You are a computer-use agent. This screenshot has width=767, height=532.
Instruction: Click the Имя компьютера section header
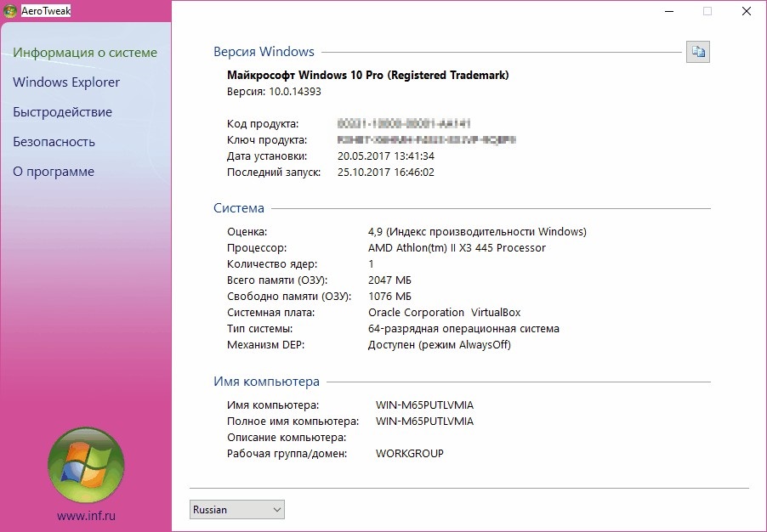(x=266, y=382)
